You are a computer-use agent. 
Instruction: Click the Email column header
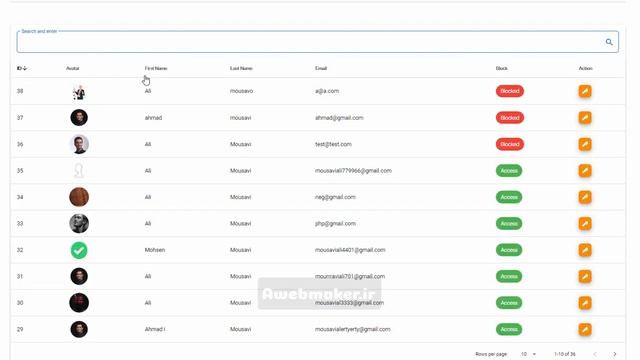tap(321, 68)
